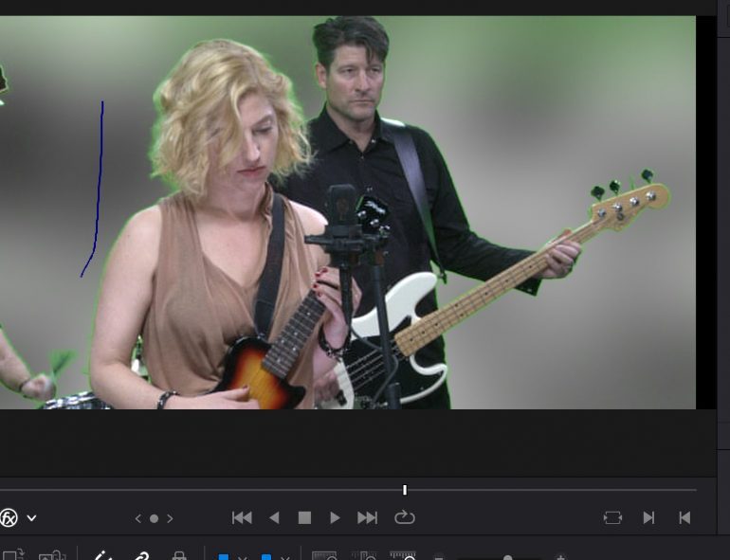The width and height of the screenshot is (730, 560).
Task: Open the second blue marker color dropdown
Action: click(284, 557)
